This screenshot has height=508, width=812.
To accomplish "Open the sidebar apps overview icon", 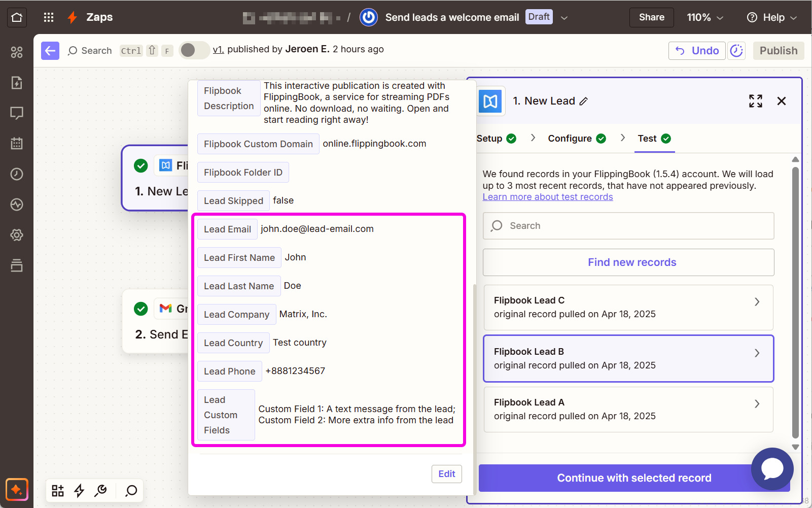I will [17, 52].
